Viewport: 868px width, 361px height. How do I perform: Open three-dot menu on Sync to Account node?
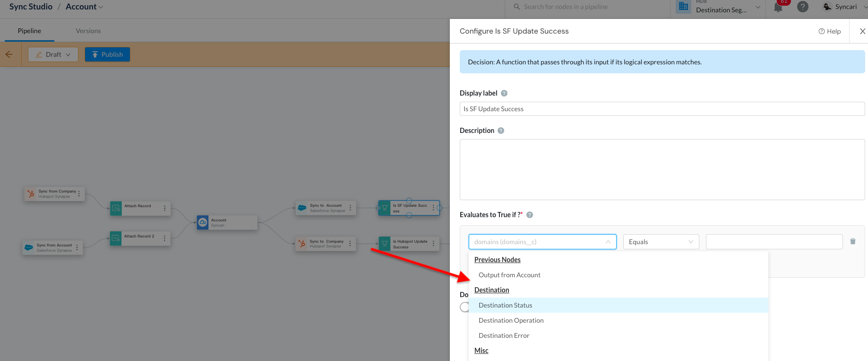point(350,208)
